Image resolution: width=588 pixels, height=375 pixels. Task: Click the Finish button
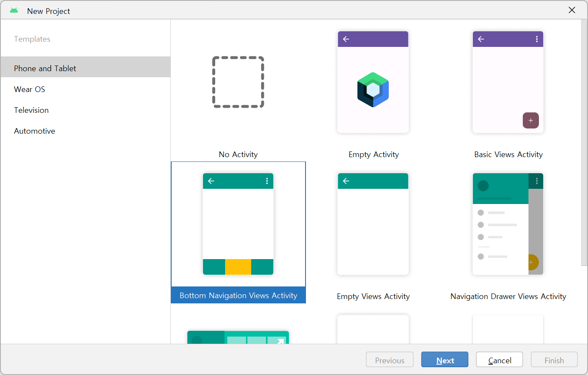[x=554, y=360]
